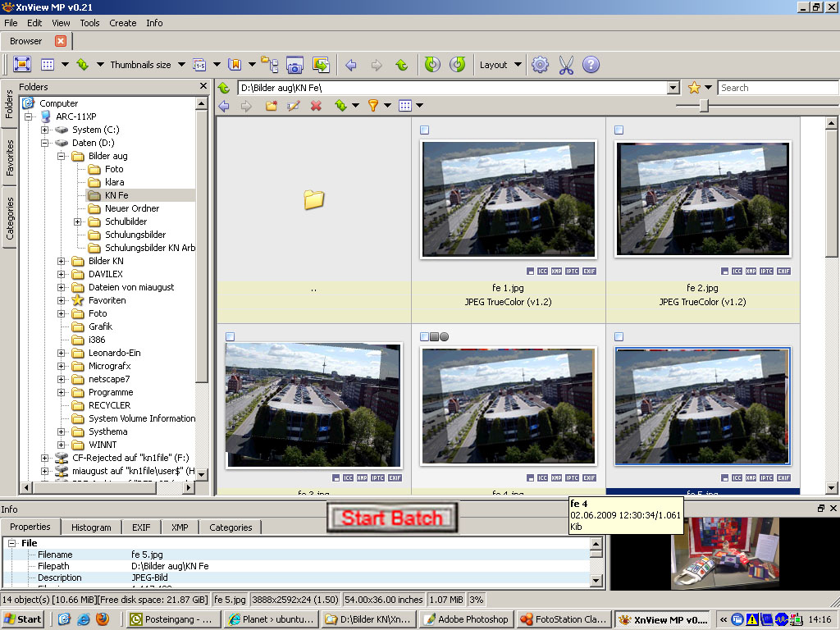The image size is (840, 630).
Task: Open the Edit menu
Action: coord(34,23)
